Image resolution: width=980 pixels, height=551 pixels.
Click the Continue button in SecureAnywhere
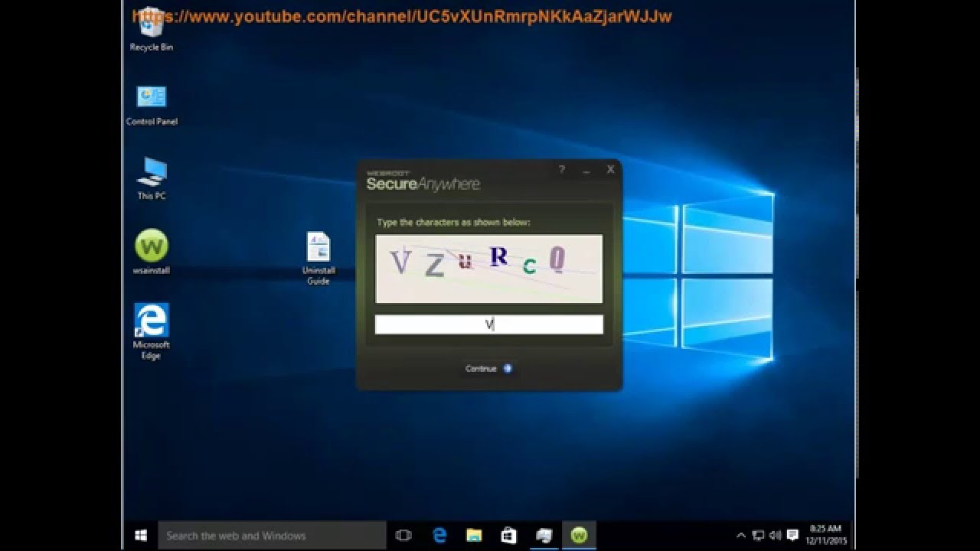click(488, 369)
